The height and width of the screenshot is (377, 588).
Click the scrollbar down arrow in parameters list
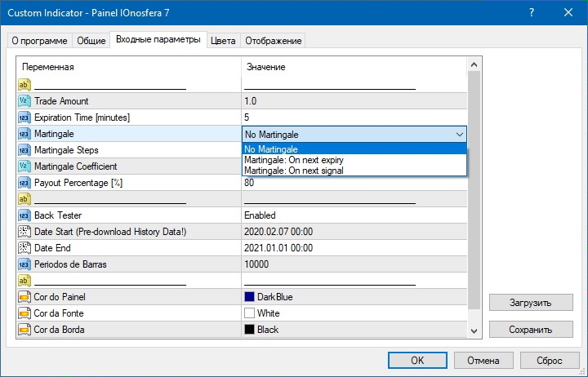click(474, 330)
